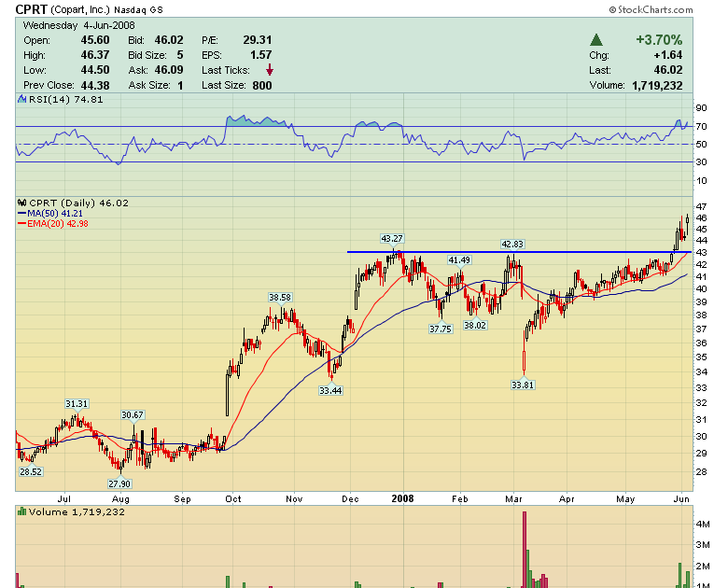Click the EMA(20) 42.98 legend entry
Viewport: 728px width, 588px height.
[52, 223]
